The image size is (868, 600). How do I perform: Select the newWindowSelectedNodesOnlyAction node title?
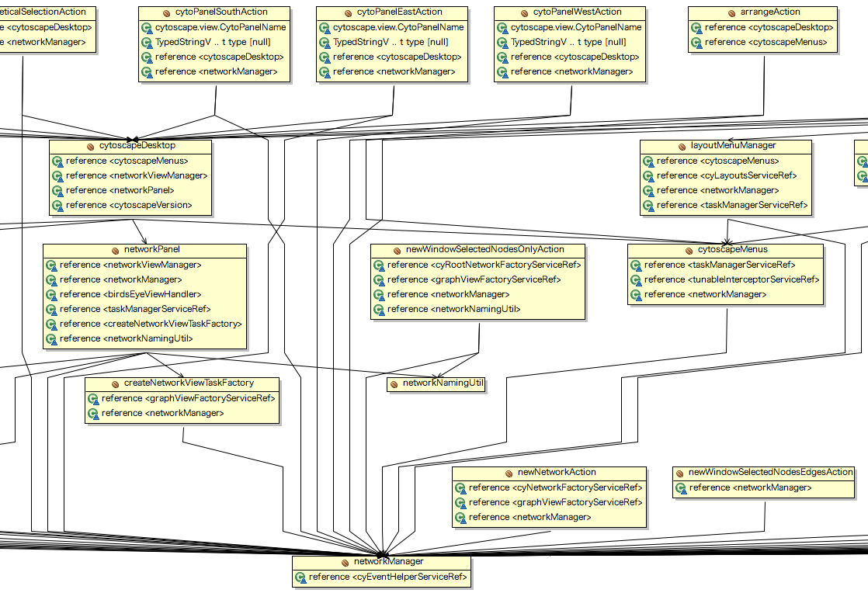tap(484, 250)
